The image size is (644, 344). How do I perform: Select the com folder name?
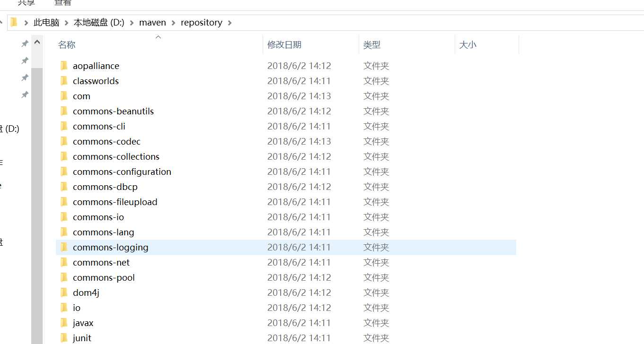81,96
